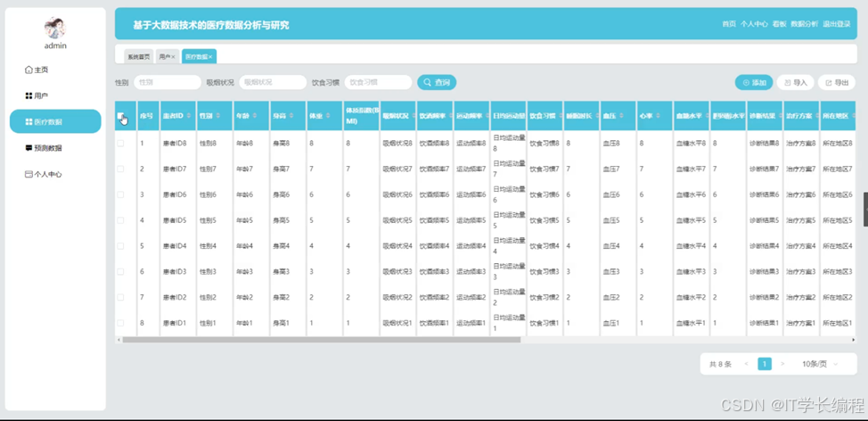This screenshot has height=421, width=868.
Task: Click the 运动频率4 cell
Action: pyautogui.click(x=471, y=246)
